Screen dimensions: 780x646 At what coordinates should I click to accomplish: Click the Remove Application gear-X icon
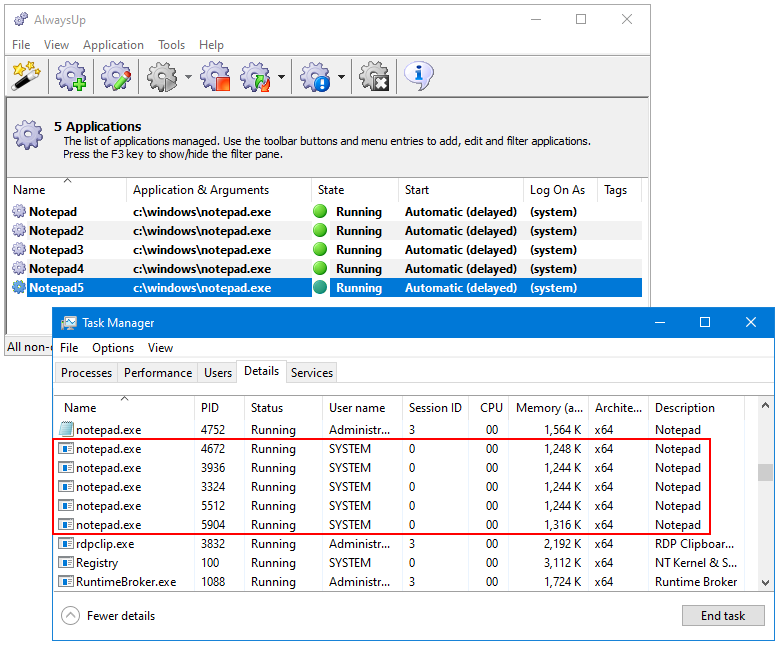(x=374, y=76)
